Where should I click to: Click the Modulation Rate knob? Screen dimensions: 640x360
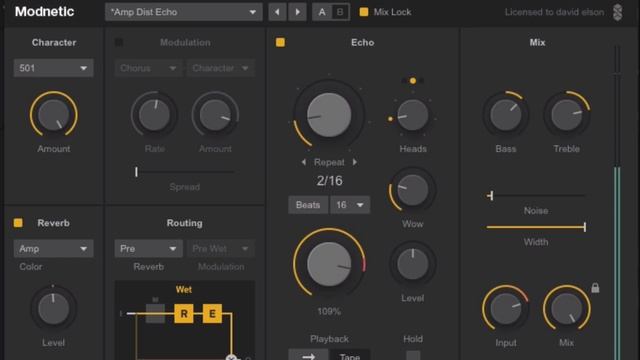[x=154, y=115]
